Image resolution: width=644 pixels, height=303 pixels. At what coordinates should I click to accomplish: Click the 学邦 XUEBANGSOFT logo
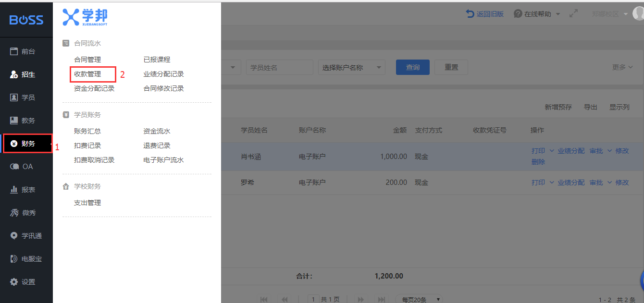click(85, 17)
